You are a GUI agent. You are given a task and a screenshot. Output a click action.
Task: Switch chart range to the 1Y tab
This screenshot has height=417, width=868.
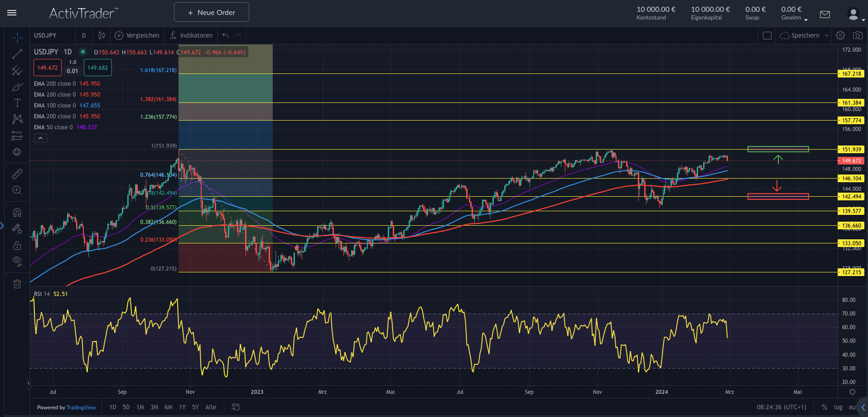tap(182, 407)
